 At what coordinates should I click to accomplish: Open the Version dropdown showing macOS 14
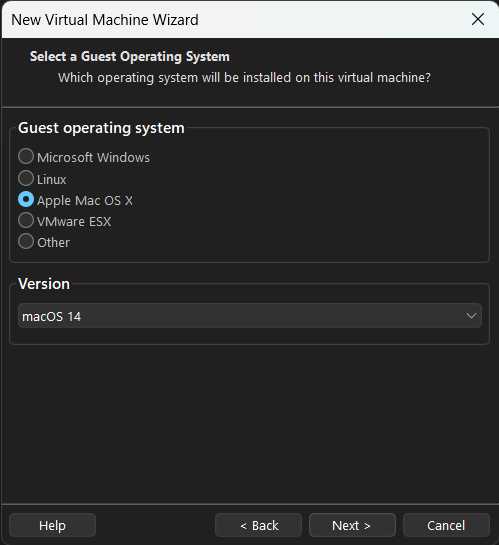pyautogui.click(x=250, y=316)
